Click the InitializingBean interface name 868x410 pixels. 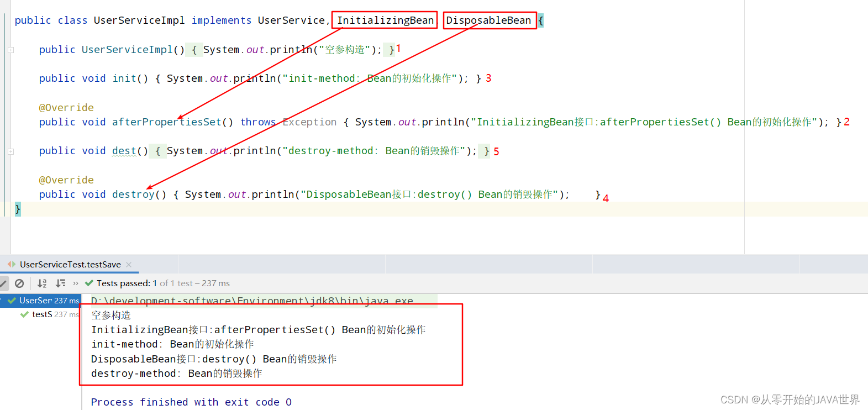tap(385, 20)
